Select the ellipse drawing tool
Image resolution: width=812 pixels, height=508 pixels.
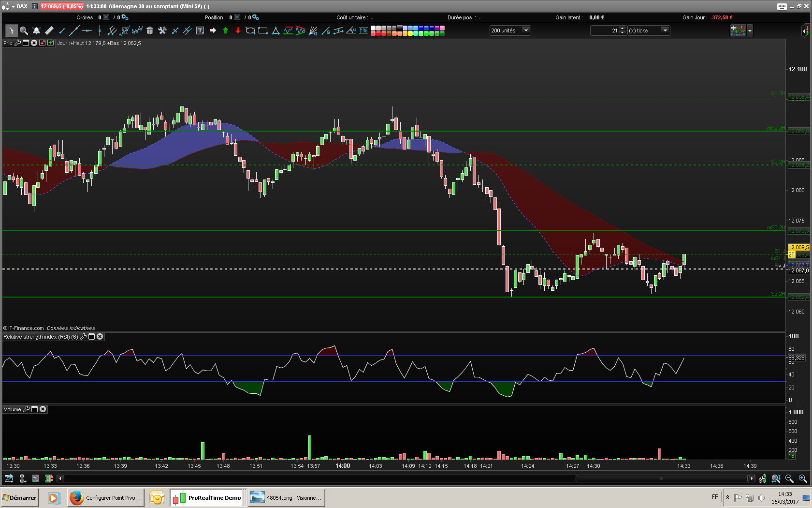click(x=250, y=30)
